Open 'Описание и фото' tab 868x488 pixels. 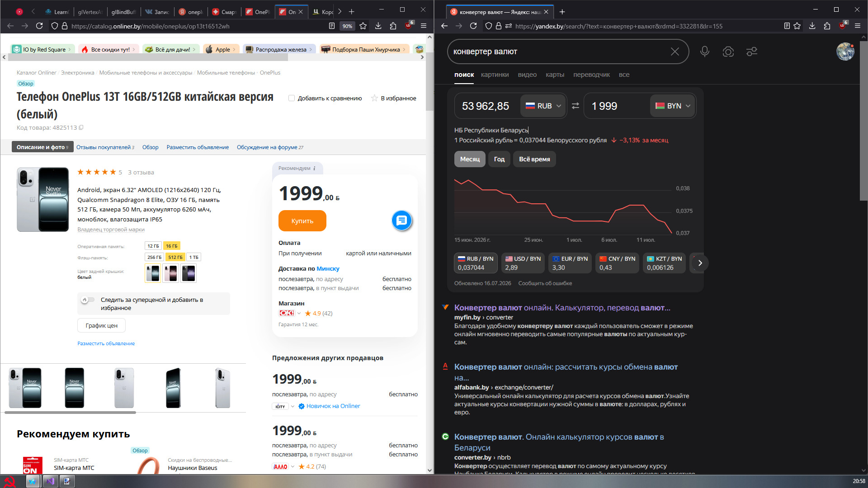(42, 147)
